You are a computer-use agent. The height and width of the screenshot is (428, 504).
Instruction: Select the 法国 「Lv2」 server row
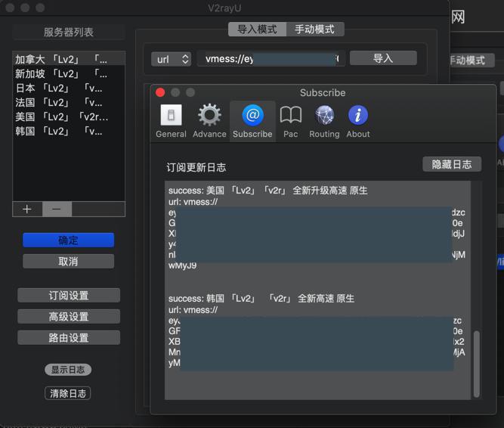click(69, 102)
